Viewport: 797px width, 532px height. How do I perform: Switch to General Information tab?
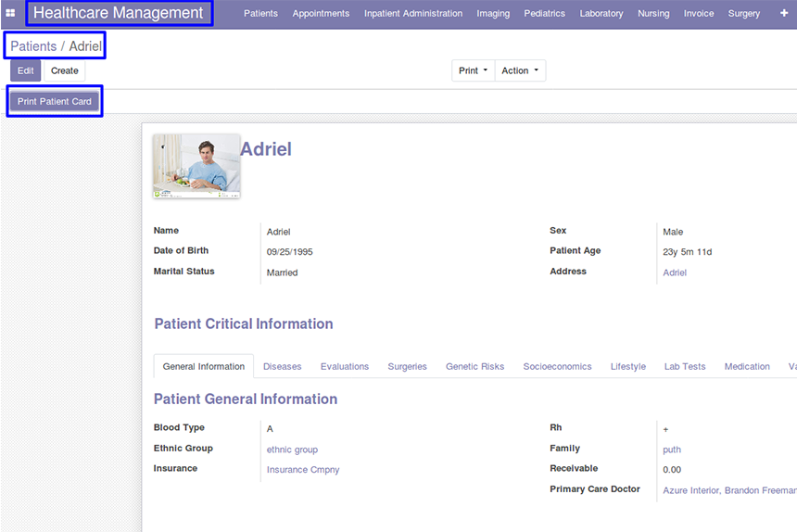(203, 366)
